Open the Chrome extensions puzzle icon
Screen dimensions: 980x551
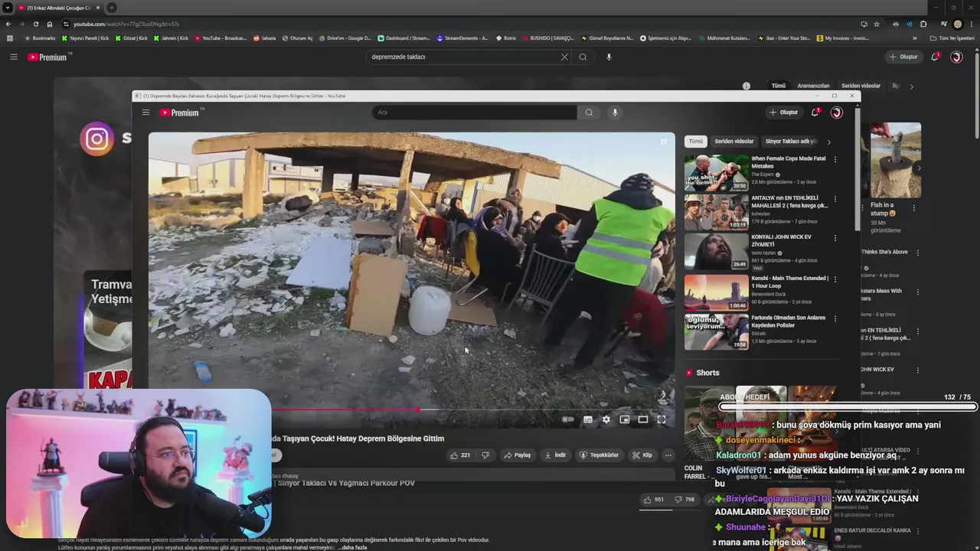923,24
